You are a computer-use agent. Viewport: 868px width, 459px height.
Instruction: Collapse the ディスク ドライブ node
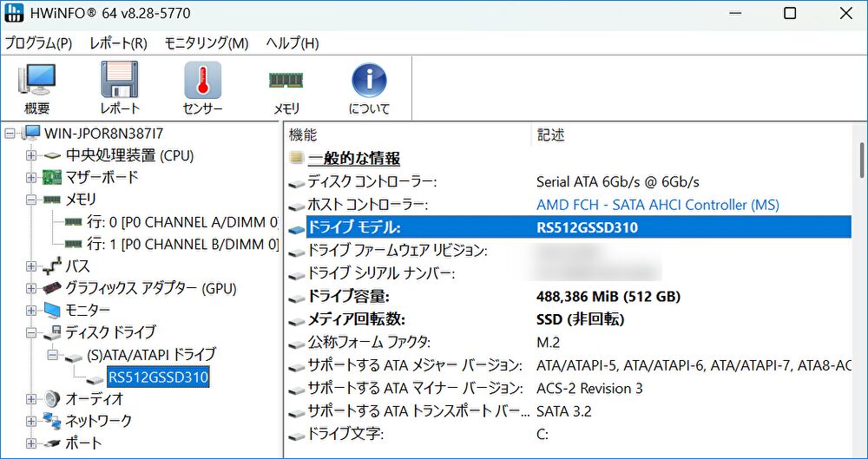pyautogui.click(x=31, y=333)
